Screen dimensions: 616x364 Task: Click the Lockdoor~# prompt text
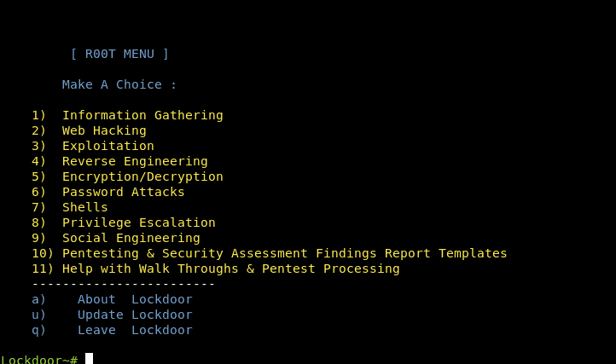39,360
